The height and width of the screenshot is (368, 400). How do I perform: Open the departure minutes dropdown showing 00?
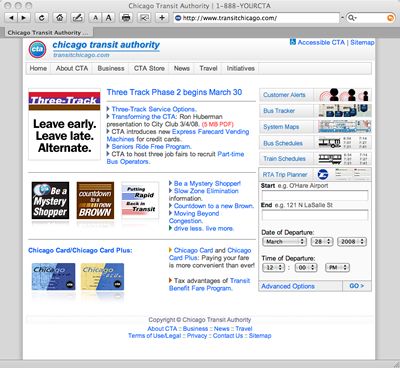point(306,267)
